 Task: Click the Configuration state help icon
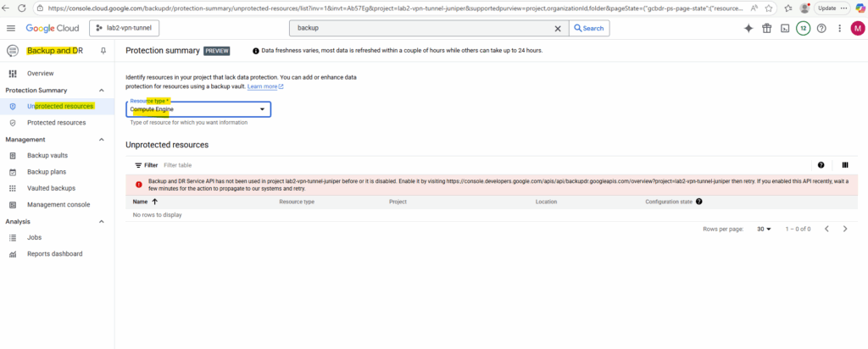pos(699,202)
